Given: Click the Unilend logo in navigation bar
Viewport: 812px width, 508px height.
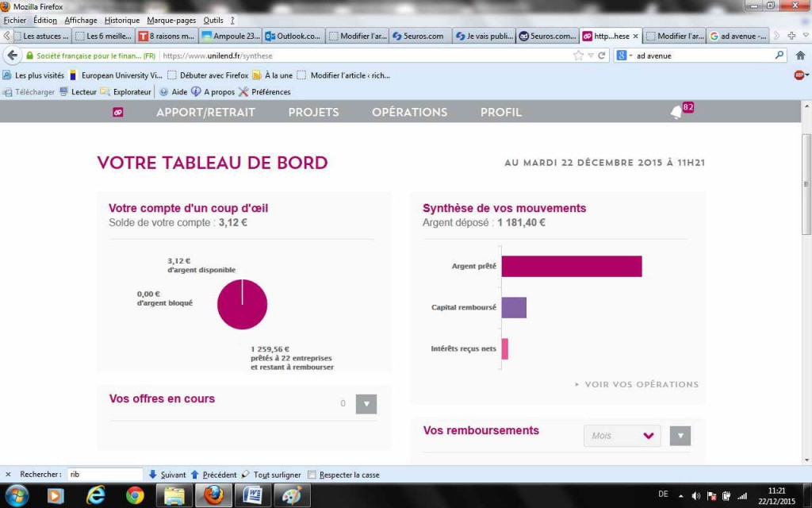Looking at the screenshot, I should [x=118, y=113].
